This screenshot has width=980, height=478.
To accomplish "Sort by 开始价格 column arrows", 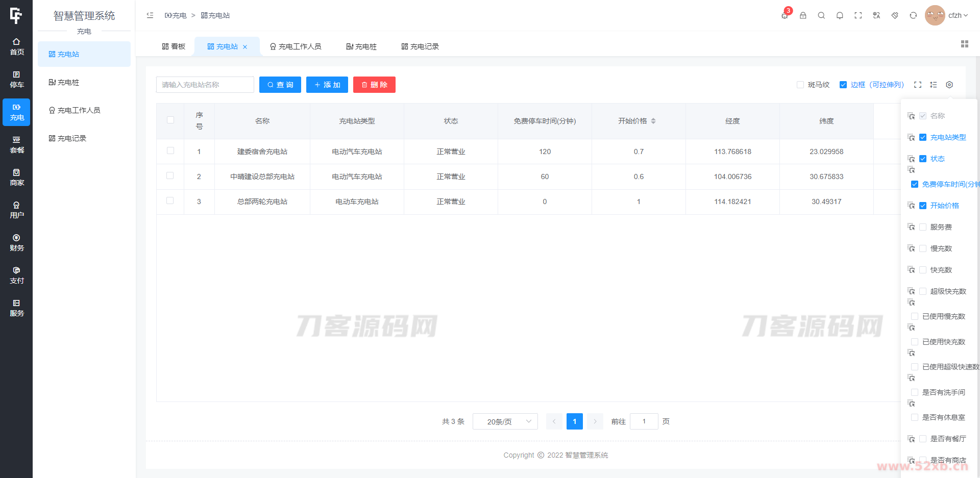I will [x=653, y=121].
